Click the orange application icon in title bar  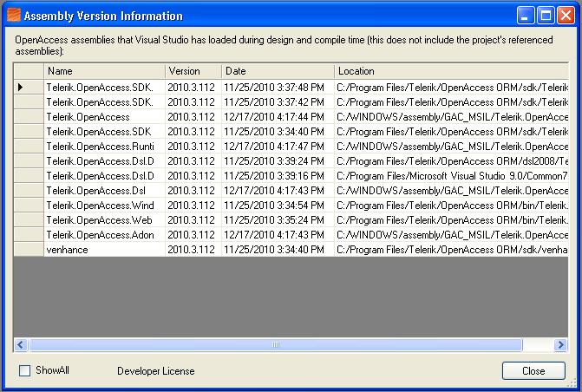tap(14, 16)
